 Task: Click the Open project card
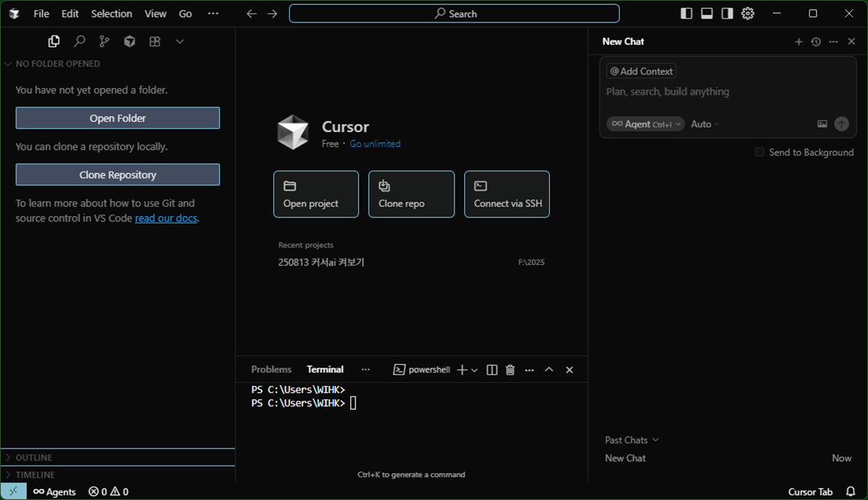pos(316,194)
